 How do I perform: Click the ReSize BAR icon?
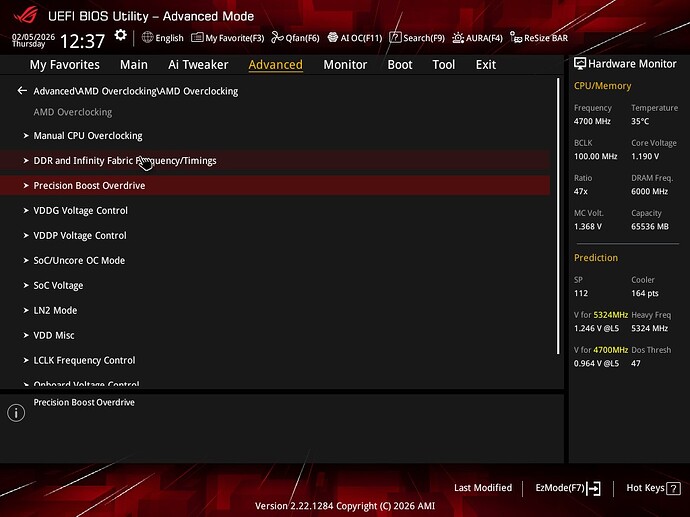pyautogui.click(x=516, y=37)
